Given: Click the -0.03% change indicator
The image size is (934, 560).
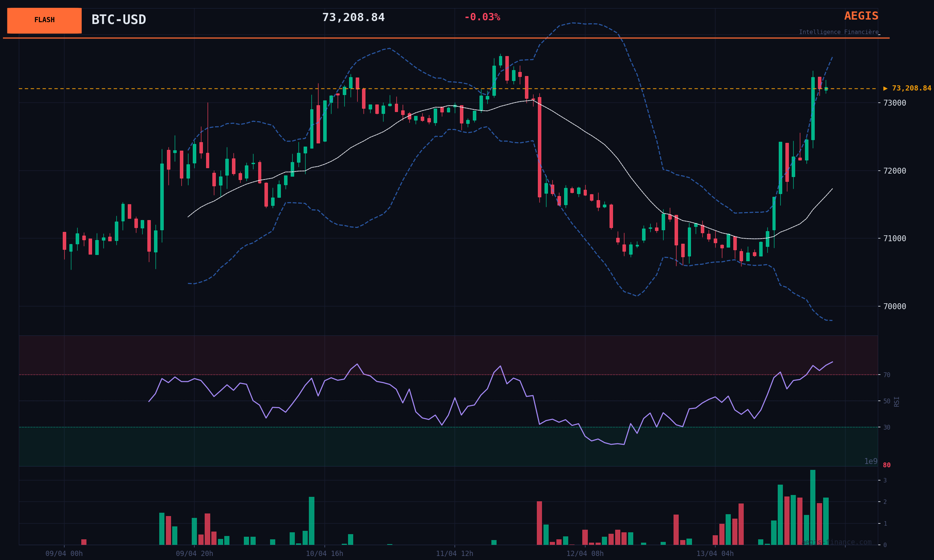Looking at the screenshot, I should (482, 17).
